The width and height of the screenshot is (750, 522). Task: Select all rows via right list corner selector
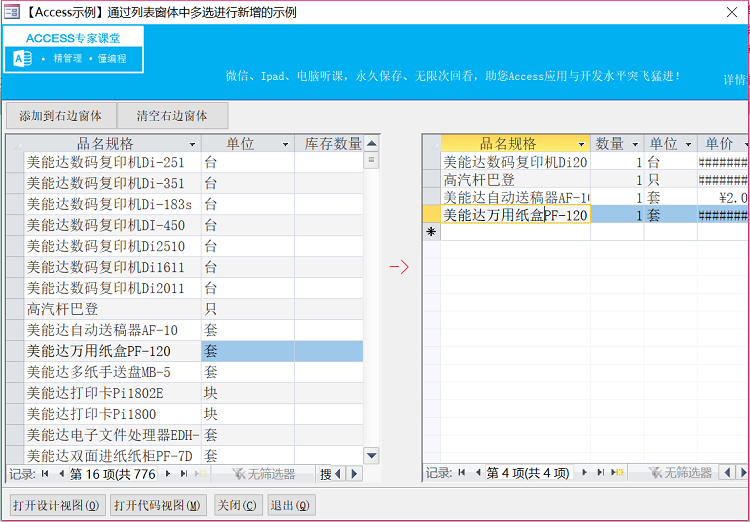coord(432,144)
